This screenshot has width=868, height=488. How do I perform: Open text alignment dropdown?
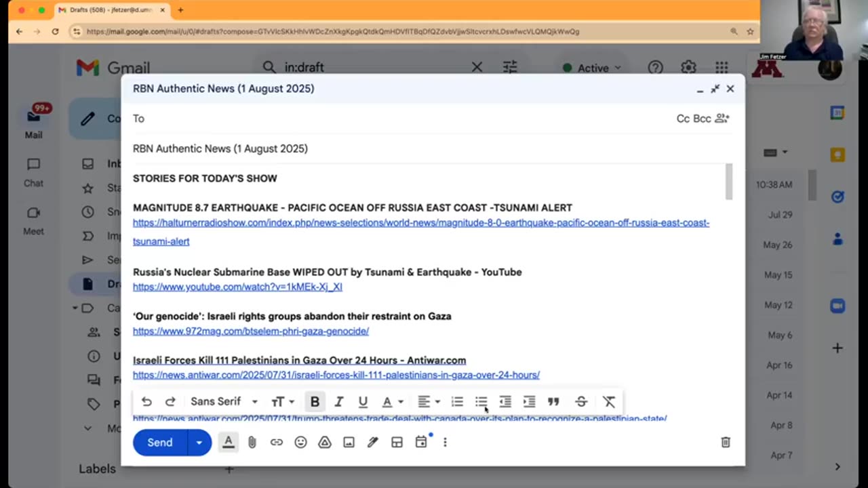(428, 402)
